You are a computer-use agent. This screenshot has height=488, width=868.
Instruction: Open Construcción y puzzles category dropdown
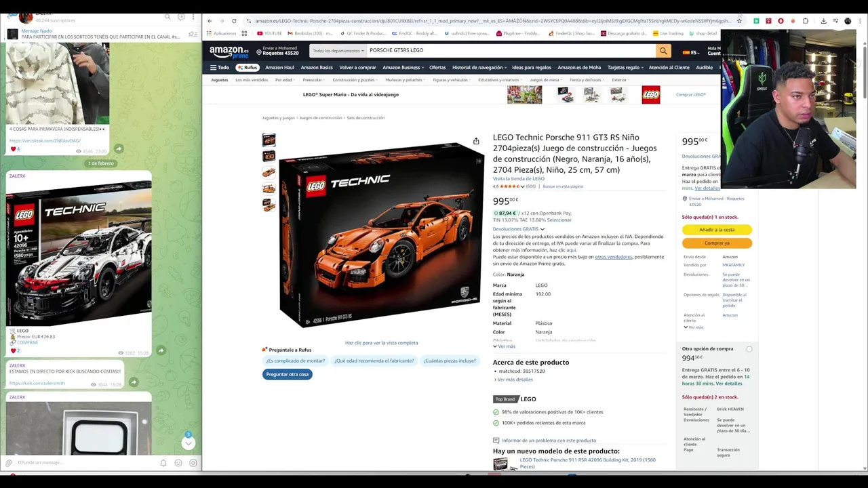coord(355,80)
